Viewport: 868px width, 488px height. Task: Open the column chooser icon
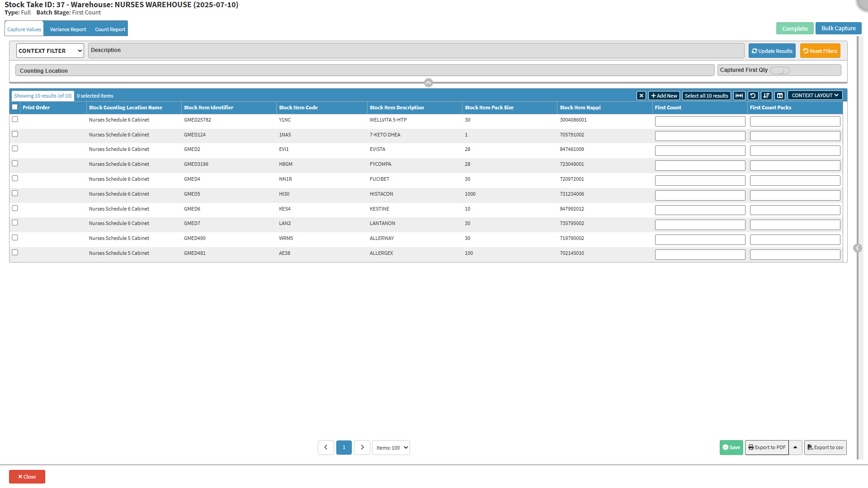pyautogui.click(x=780, y=96)
